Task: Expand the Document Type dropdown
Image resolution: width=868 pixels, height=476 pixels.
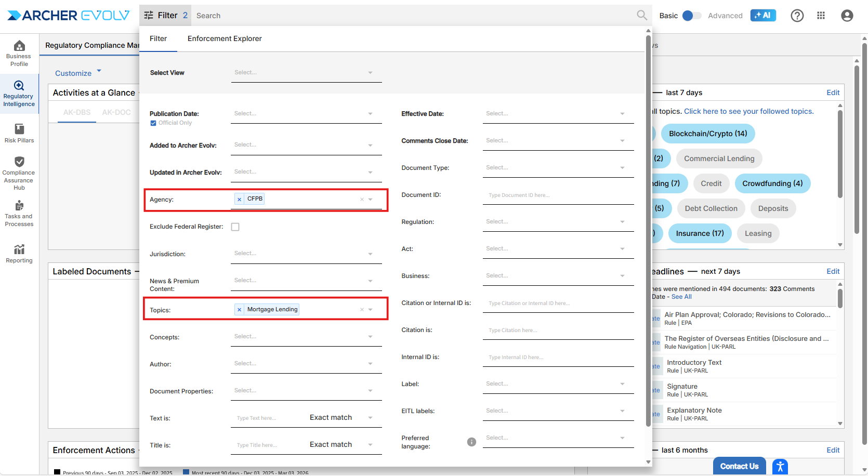Action: click(558, 168)
